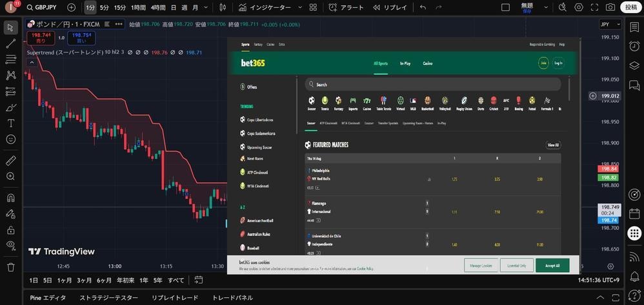This screenshot has height=305, width=644.
Task: Open notifications bell in right sidebar
Action: pyautogui.click(x=634, y=275)
